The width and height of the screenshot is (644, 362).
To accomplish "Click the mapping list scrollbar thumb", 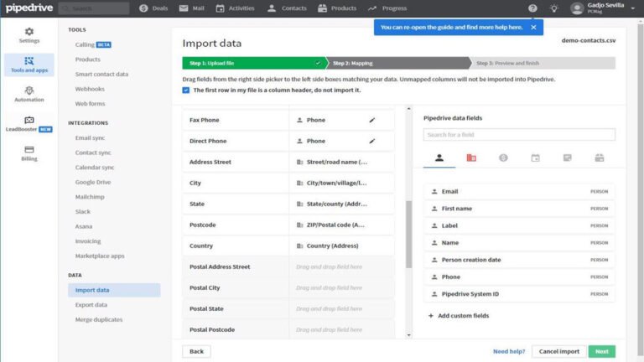I will [408, 235].
